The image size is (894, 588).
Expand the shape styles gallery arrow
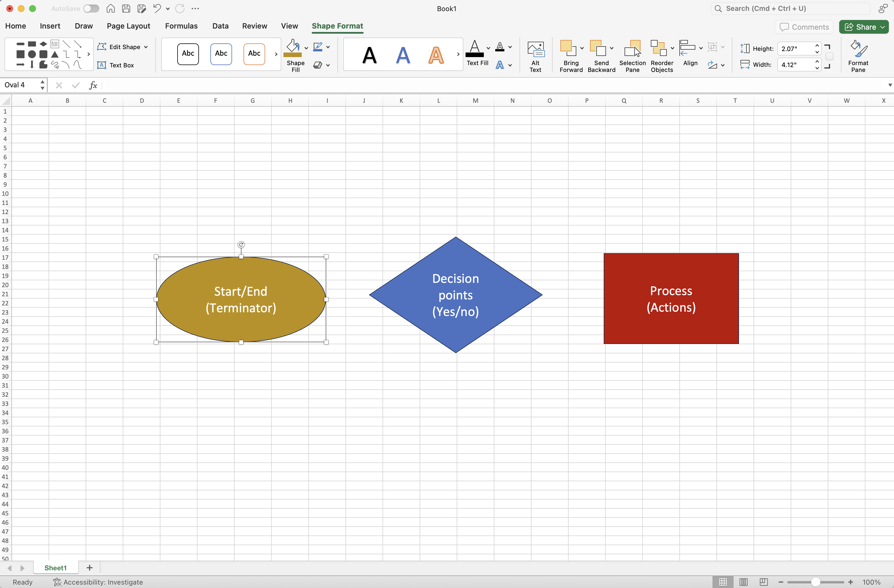[276, 55]
